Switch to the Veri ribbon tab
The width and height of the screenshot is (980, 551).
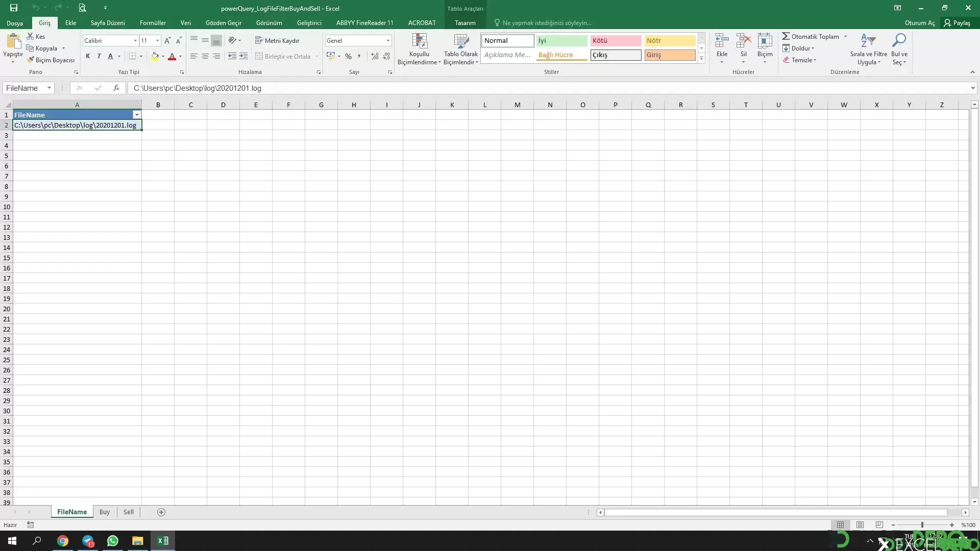[x=186, y=23]
